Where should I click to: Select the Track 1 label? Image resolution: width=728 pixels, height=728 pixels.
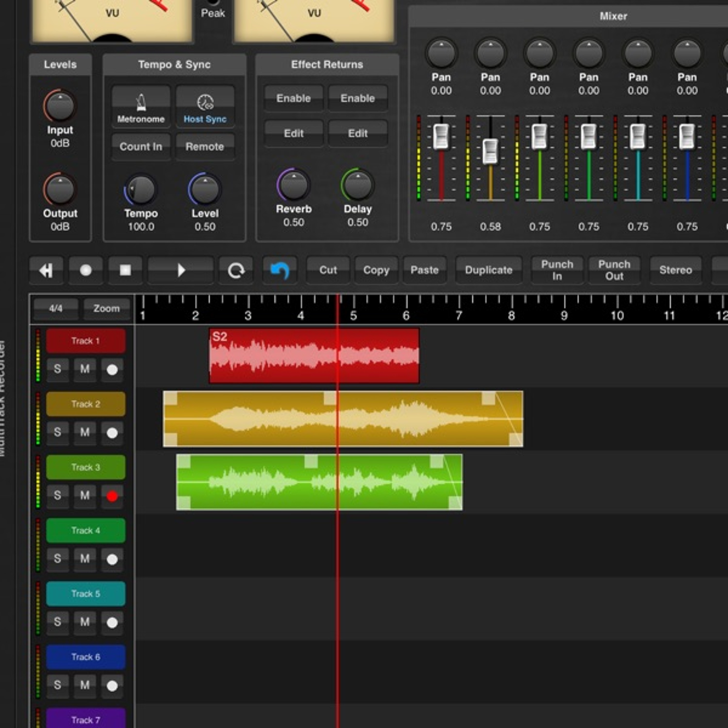click(x=85, y=341)
